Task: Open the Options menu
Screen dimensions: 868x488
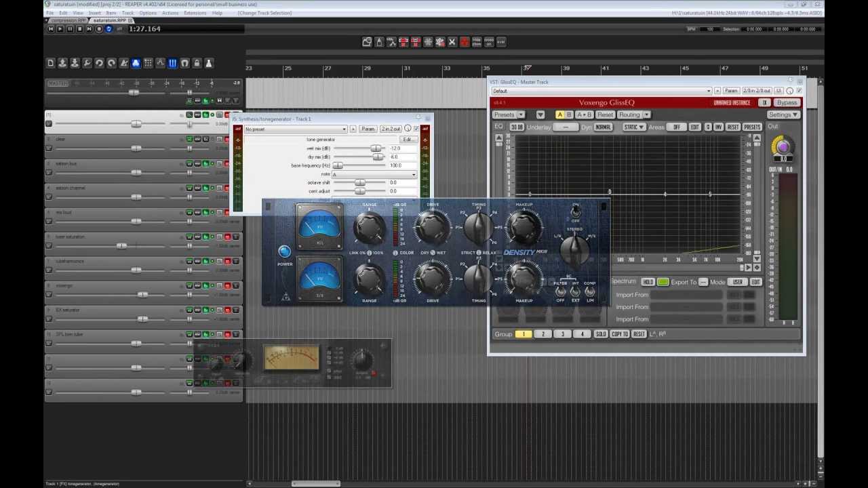Action: tap(148, 13)
